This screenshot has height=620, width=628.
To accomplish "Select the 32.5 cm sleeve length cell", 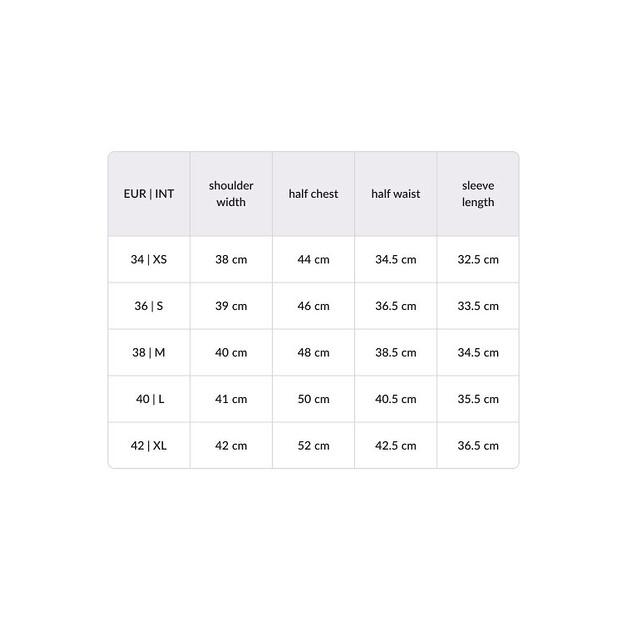I will [x=478, y=260].
